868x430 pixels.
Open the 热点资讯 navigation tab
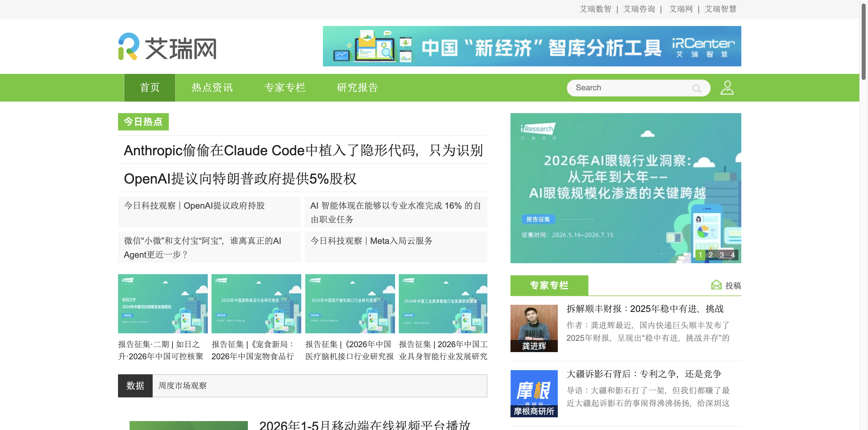click(212, 88)
